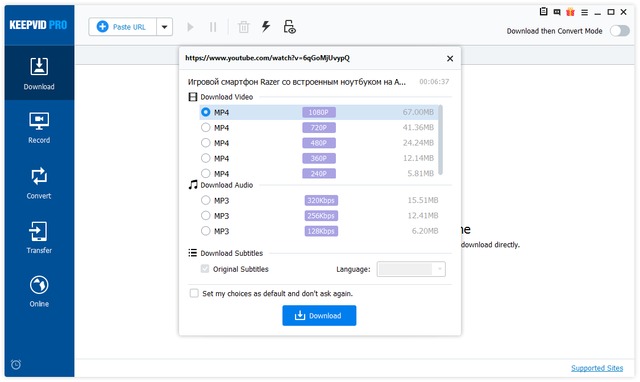Click the Download Audio music note icon
The height and width of the screenshot is (382, 640).
click(x=193, y=184)
